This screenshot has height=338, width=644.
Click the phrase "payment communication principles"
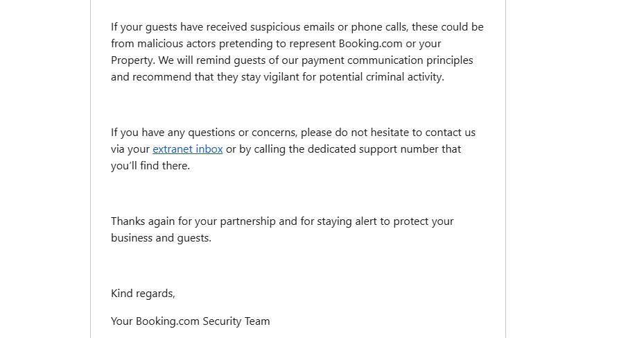coord(387,60)
